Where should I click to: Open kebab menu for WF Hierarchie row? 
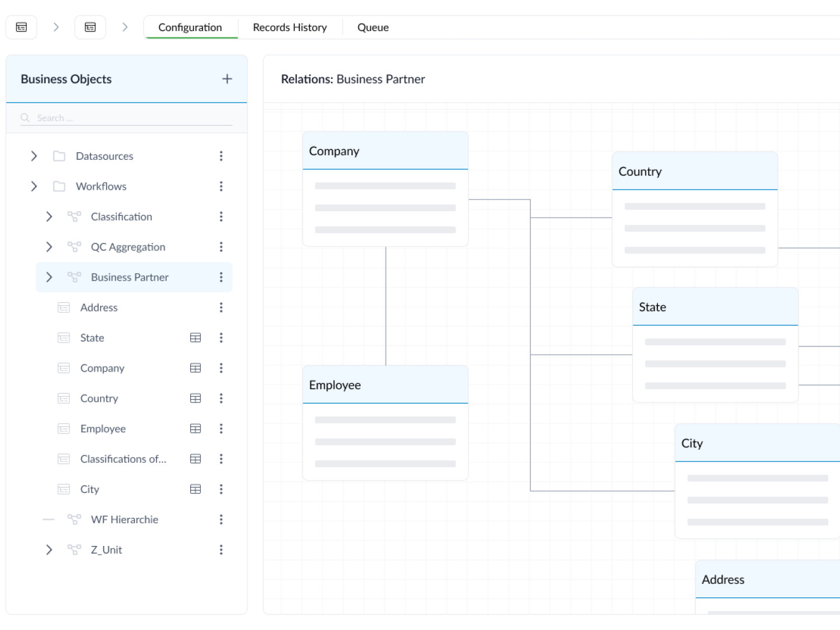[221, 519]
